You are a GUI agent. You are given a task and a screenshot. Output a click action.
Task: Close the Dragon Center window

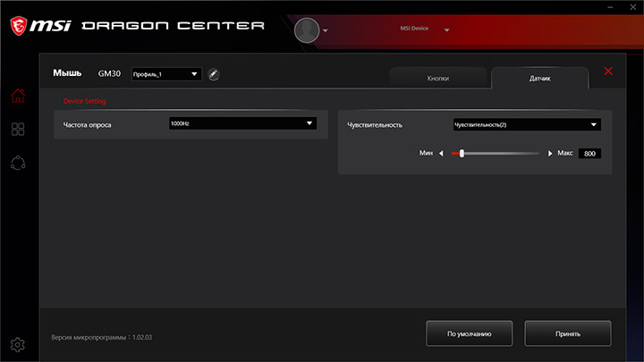633,7
